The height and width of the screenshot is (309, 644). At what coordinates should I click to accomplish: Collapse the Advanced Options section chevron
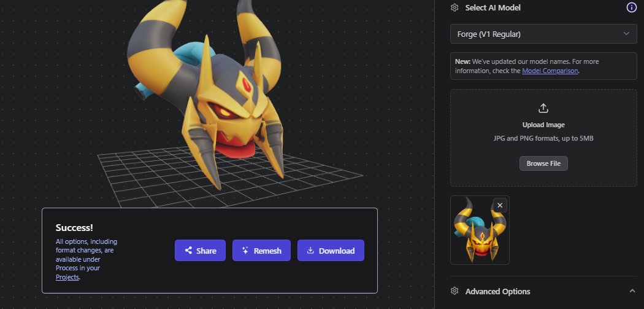tap(632, 291)
